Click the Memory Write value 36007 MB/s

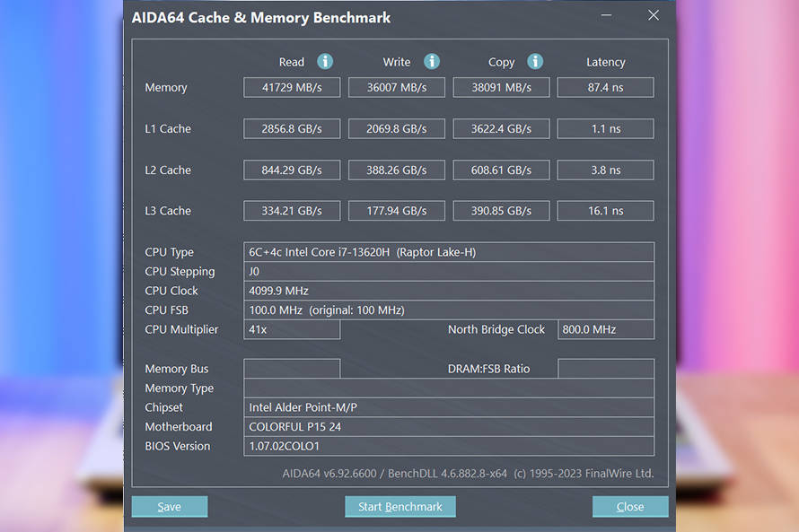click(396, 87)
